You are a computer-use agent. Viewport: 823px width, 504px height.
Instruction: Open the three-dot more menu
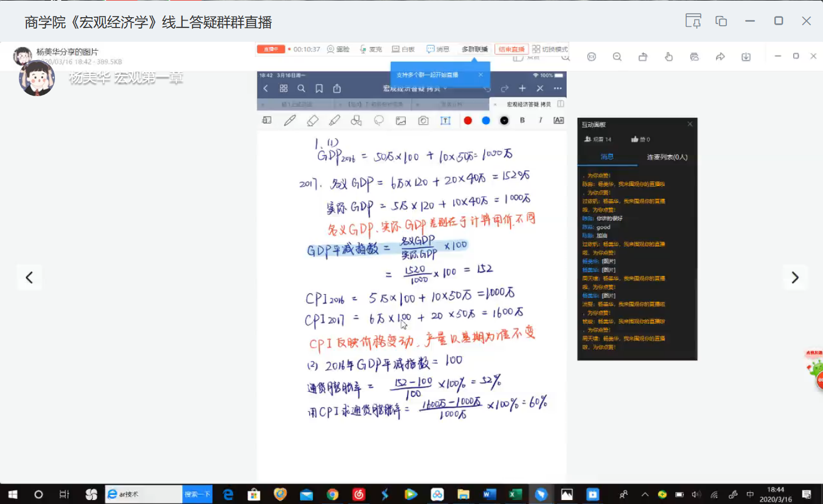(x=557, y=88)
